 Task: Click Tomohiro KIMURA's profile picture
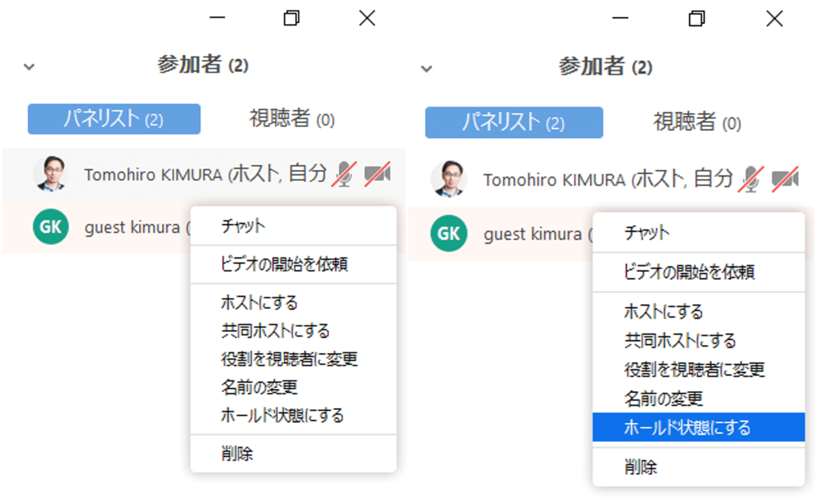[51, 175]
